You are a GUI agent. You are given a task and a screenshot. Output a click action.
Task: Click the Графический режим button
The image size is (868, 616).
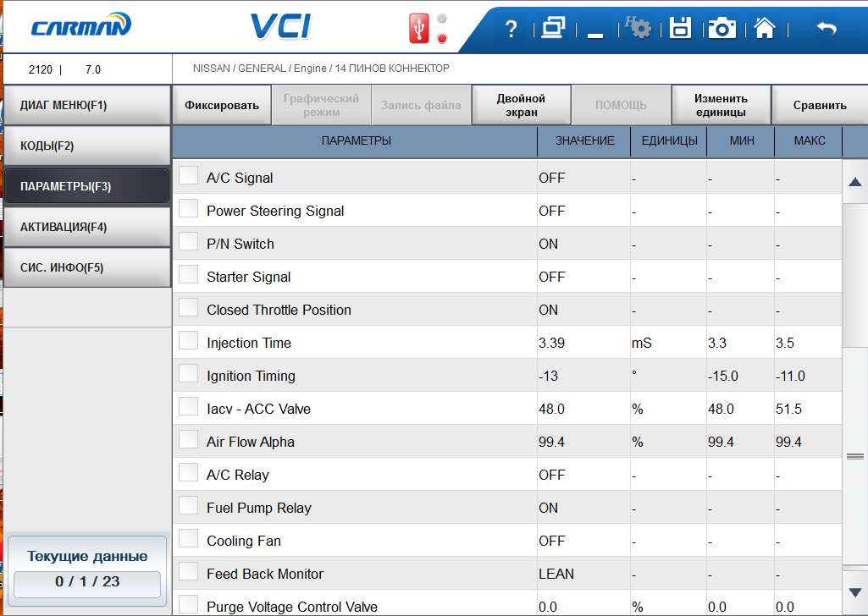[321, 105]
